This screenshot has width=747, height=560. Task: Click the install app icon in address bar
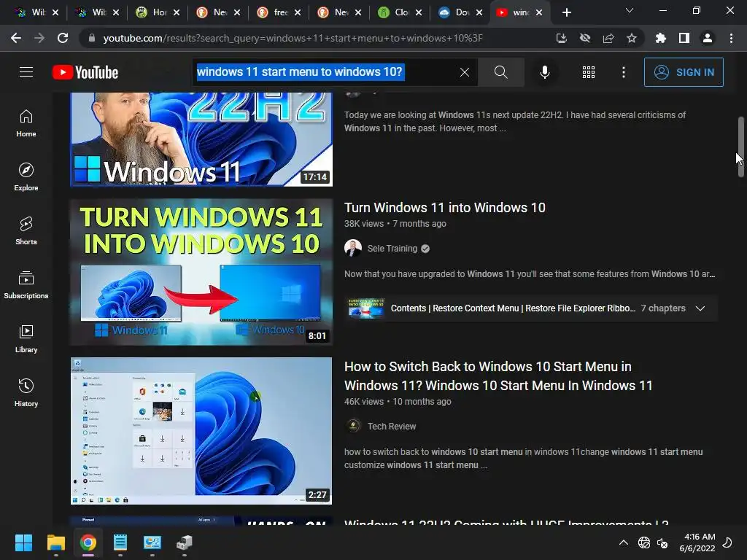(x=562, y=38)
